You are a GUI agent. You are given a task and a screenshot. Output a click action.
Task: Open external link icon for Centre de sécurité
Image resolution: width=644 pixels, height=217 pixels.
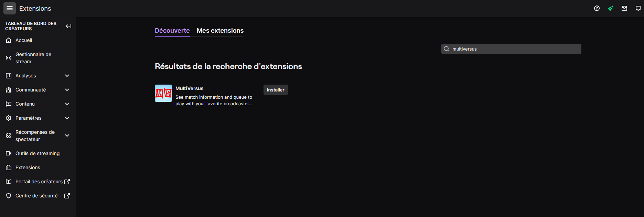click(67, 196)
